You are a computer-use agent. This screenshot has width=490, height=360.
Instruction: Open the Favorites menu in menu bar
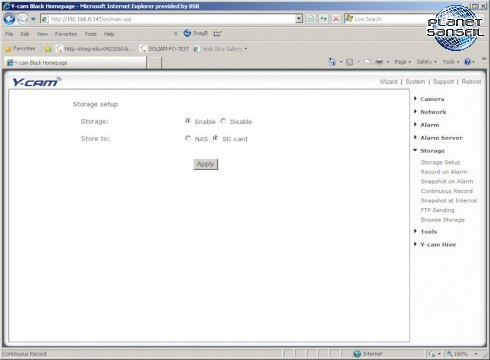click(x=66, y=34)
